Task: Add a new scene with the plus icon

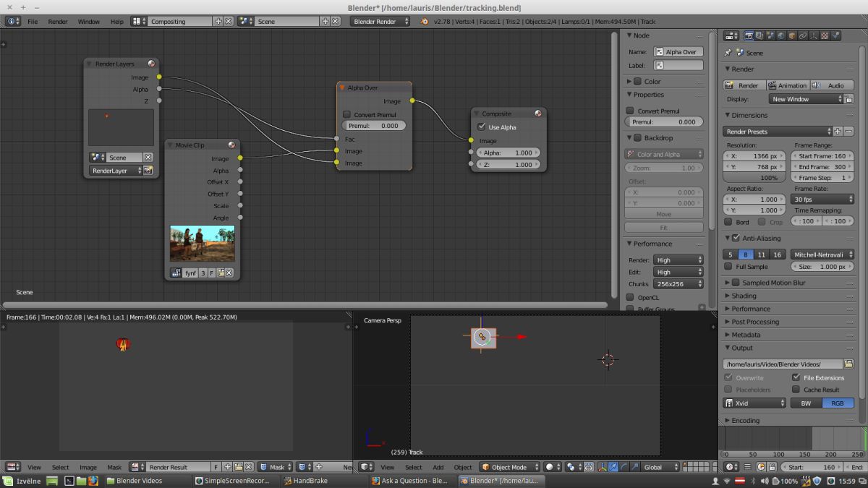Action: tap(325, 22)
